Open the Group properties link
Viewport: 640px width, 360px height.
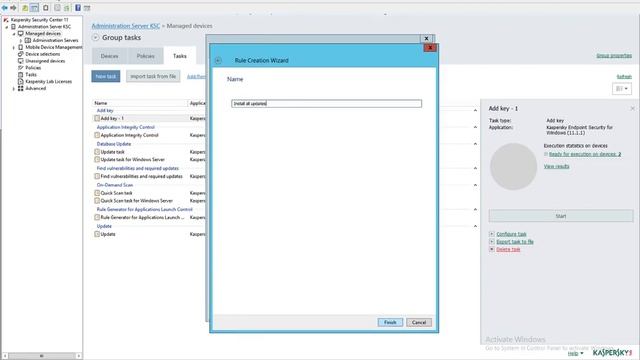click(x=614, y=56)
